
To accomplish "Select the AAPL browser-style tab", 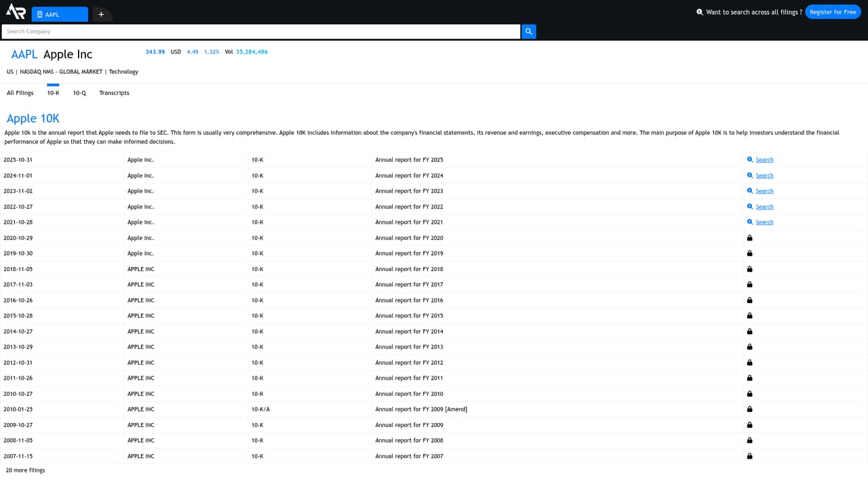I will point(60,14).
